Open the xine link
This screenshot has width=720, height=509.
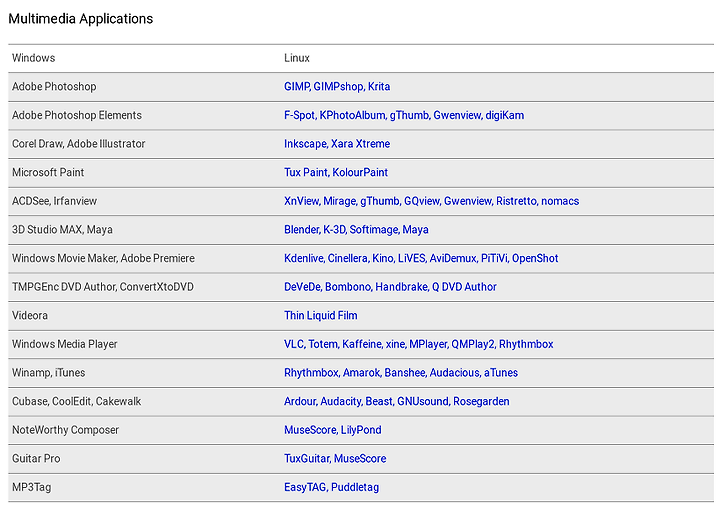tap(395, 344)
